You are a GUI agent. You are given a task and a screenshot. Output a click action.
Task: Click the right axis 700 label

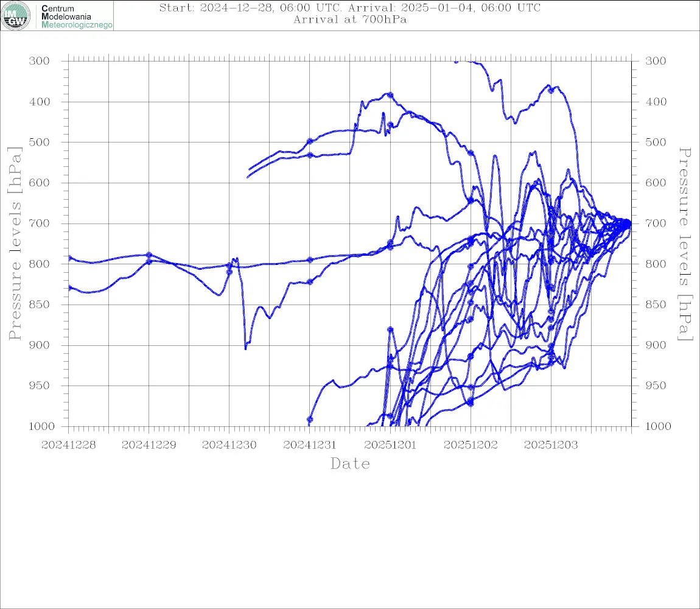[x=656, y=224]
